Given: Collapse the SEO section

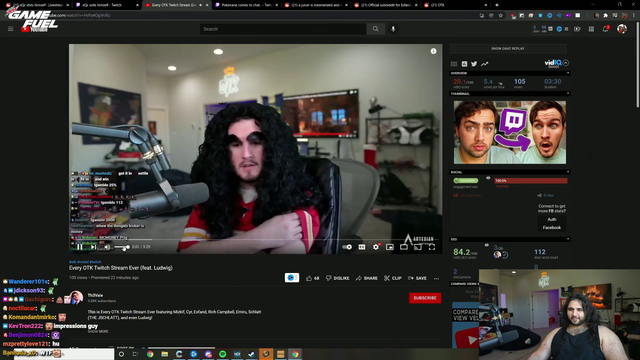Looking at the screenshot, I should click(568, 239).
